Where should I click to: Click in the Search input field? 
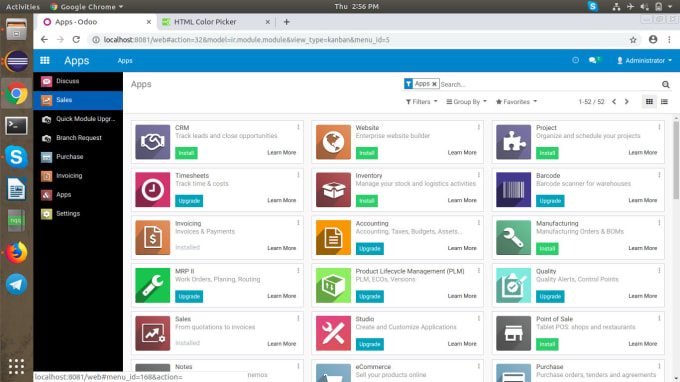tap(550, 85)
